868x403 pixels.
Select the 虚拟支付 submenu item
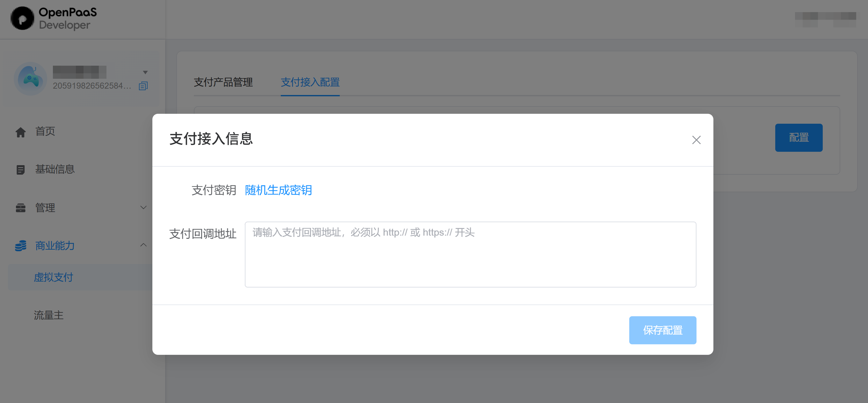pyautogui.click(x=53, y=277)
